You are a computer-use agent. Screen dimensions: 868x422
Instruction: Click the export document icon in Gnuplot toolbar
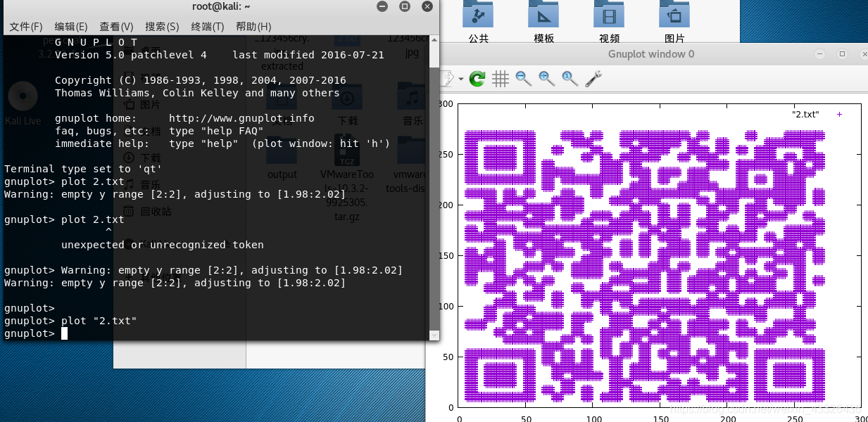(x=448, y=79)
